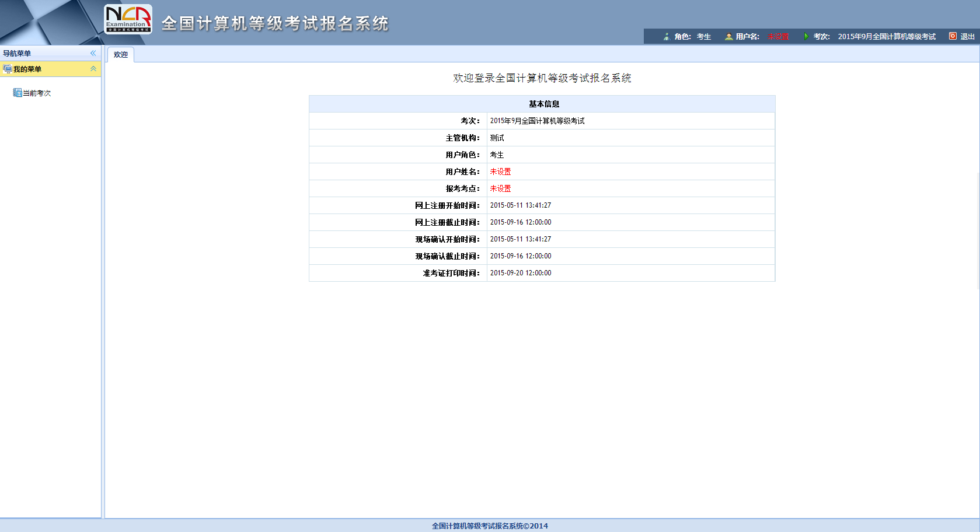This screenshot has width=980, height=532.
Task: Click the 用户名 user avatar icon
Action: (728, 37)
